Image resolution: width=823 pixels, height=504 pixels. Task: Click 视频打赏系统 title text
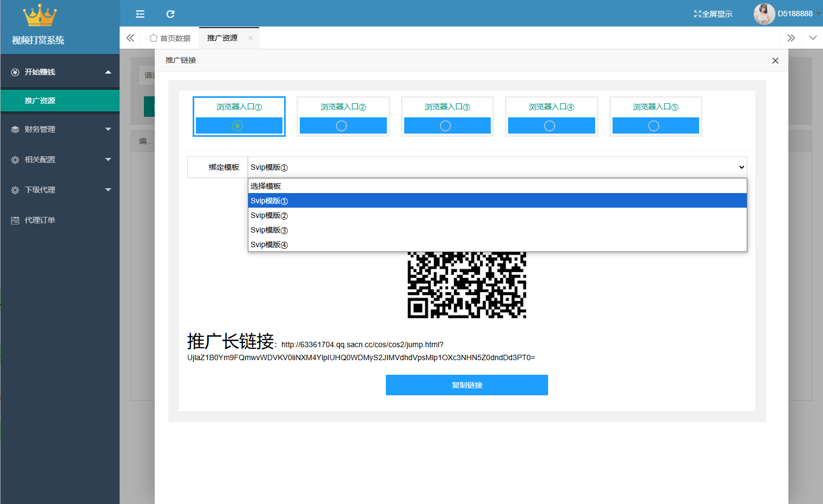click(x=38, y=40)
